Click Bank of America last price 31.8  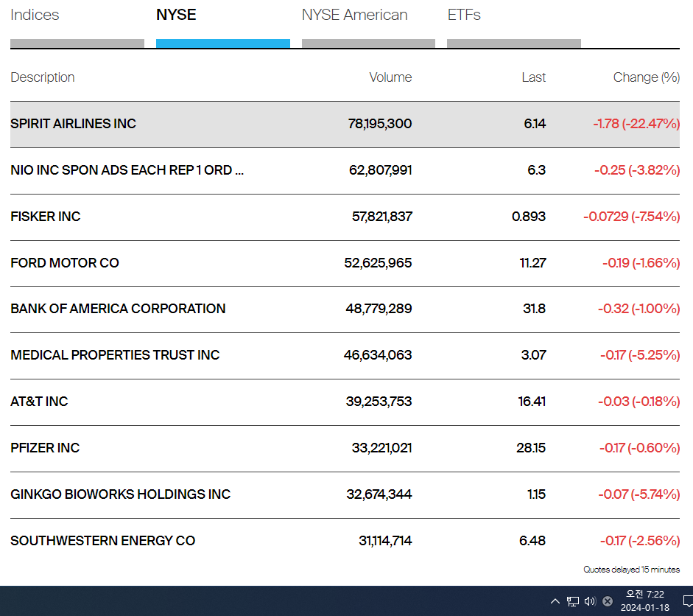[x=535, y=309]
